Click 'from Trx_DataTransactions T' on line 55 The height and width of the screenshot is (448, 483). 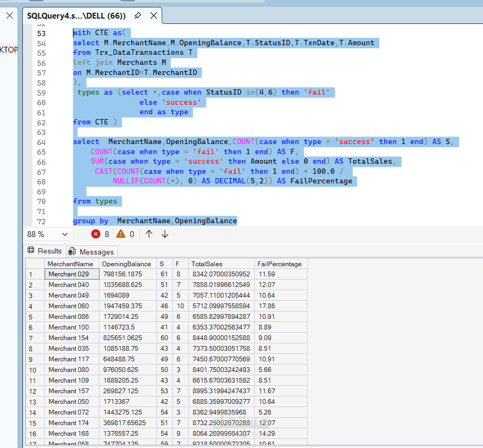coord(133,53)
